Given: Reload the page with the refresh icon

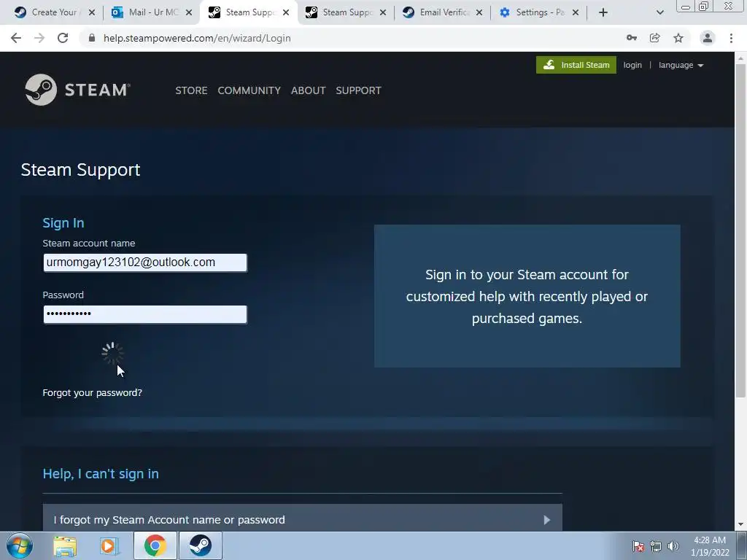Looking at the screenshot, I should pos(63,38).
